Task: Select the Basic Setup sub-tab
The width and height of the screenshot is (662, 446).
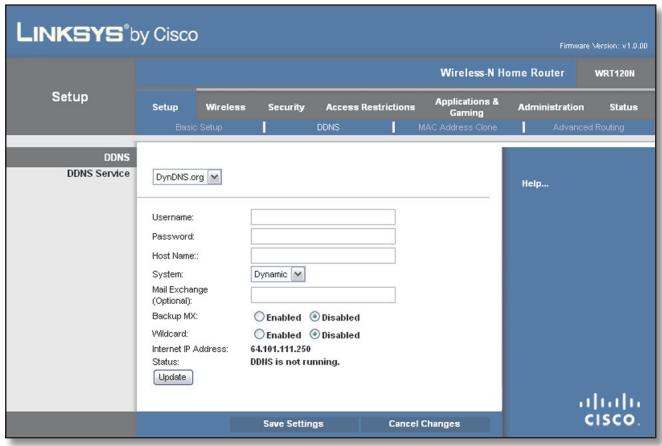Action: [x=198, y=127]
